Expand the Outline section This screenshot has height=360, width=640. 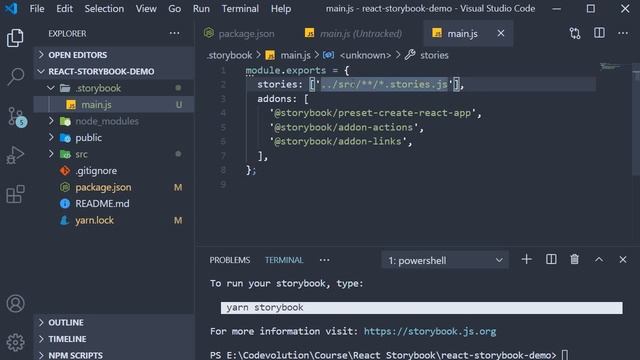coord(114,322)
